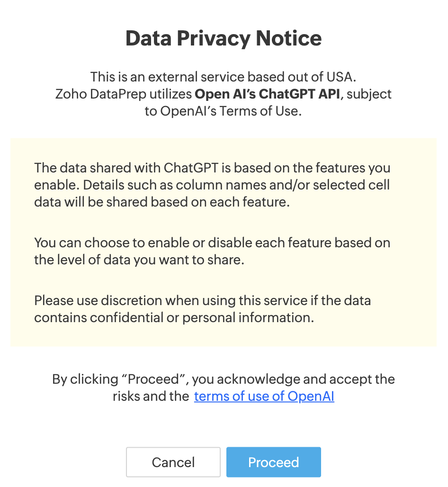The image size is (448, 487).
Task: Click the Data Privacy Notice heading
Action: coord(224,38)
